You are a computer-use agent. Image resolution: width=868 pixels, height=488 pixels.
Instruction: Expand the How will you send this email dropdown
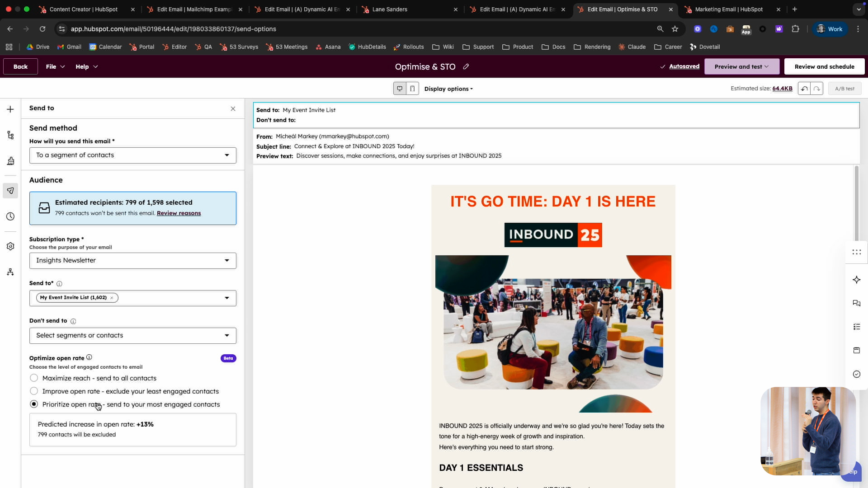pyautogui.click(x=132, y=155)
